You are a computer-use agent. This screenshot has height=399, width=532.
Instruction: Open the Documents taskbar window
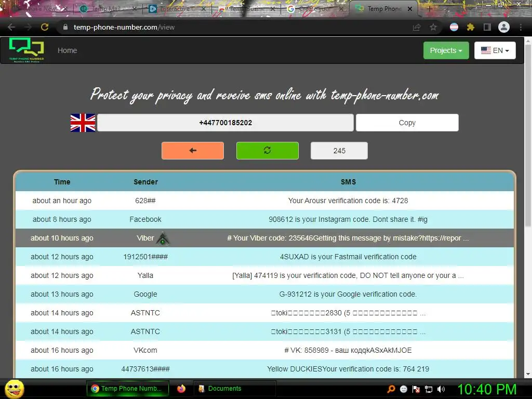234,389
